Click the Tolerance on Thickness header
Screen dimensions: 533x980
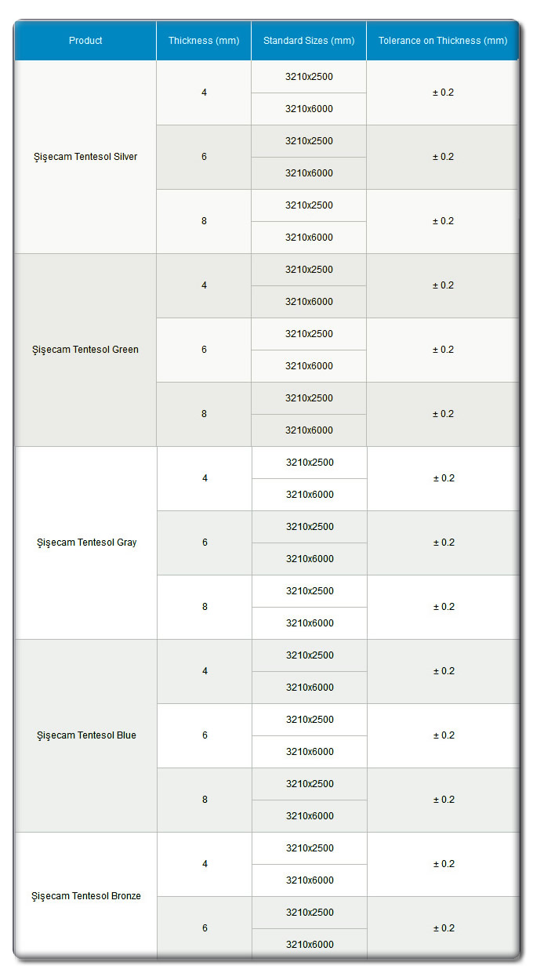coord(443,41)
